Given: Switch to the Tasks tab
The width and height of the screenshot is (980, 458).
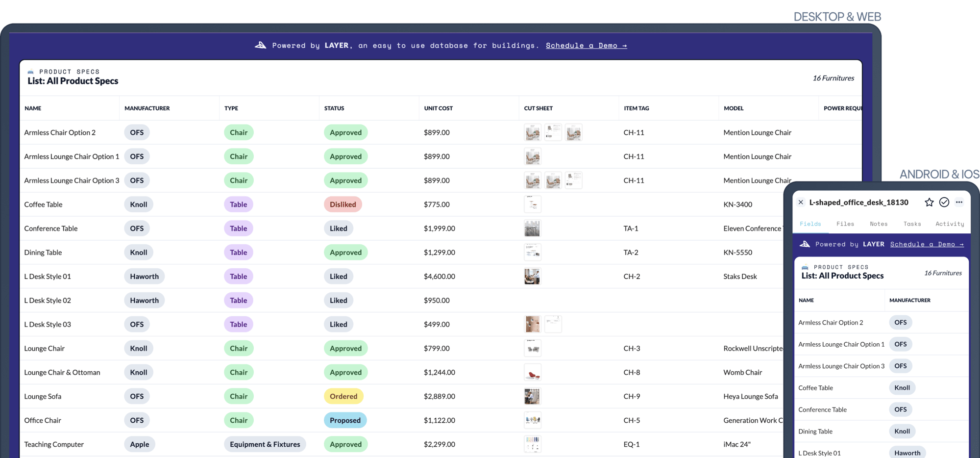Looking at the screenshot, I should coord(912,224).
